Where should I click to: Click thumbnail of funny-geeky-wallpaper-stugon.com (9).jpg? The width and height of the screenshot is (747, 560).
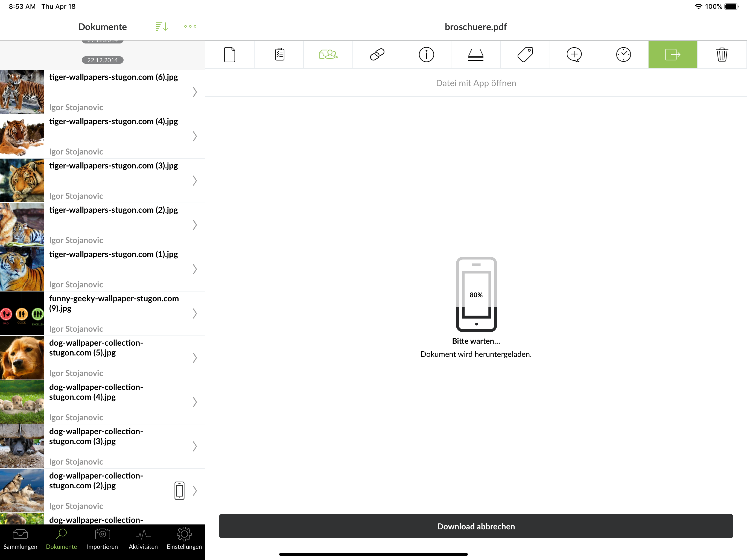point(22,313)
